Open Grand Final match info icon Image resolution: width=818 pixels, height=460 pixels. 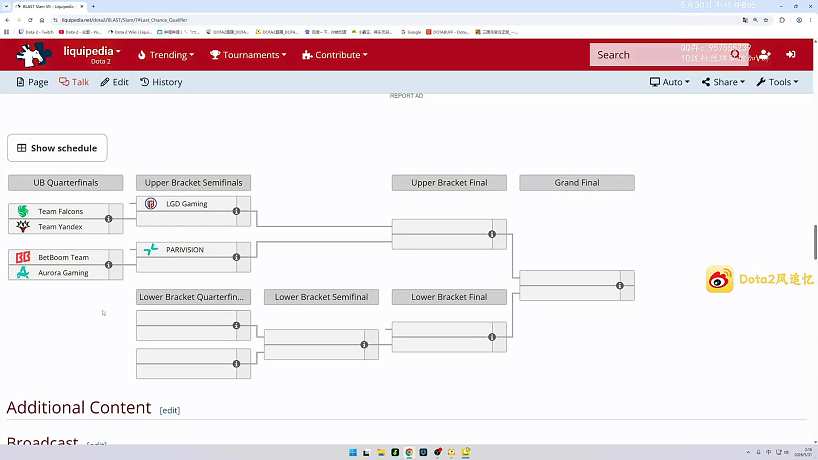620,285
